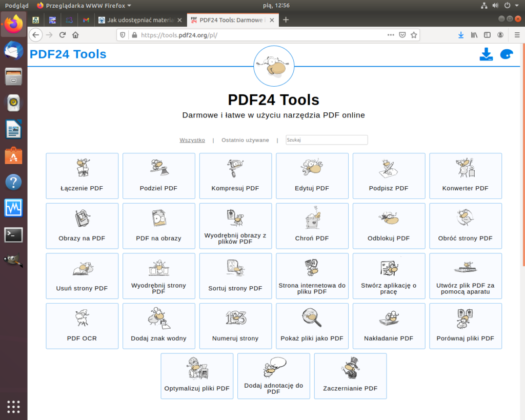Open the Kompresuj PDF tool
This screenshot has height=420, width=525.
click(235, 176)
